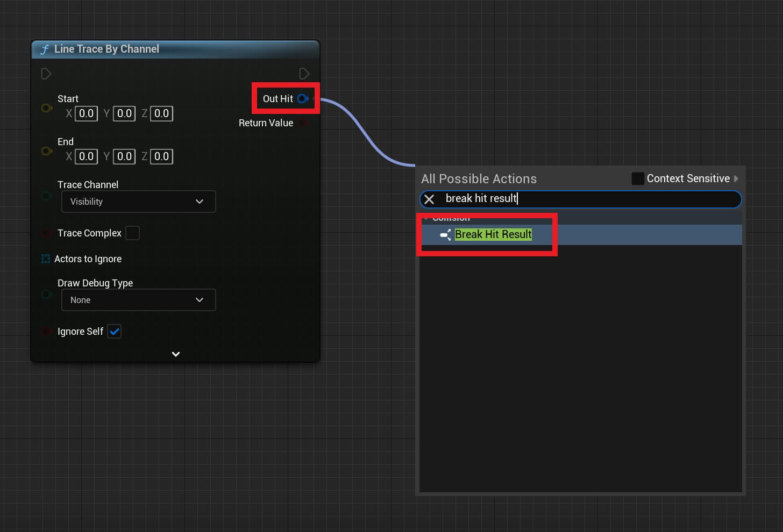The image size is (783, 532).
Task: Expand Context Sensitive options arrow
Action: pos(736,178)
